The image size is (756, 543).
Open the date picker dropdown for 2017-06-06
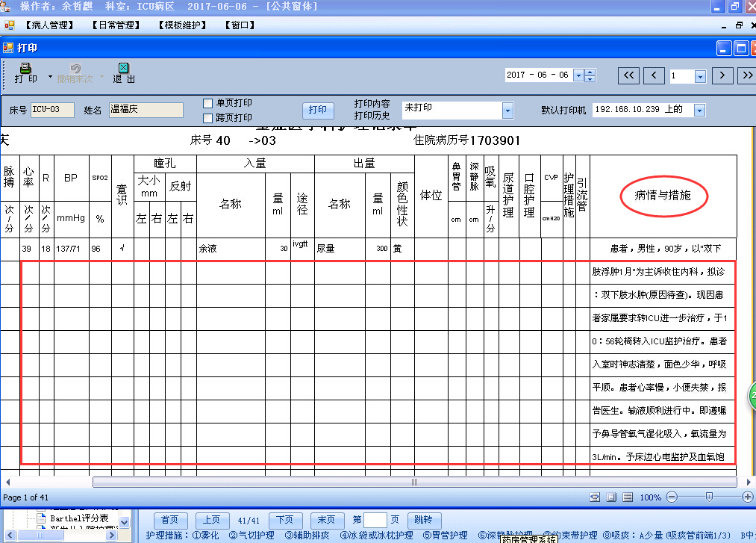578,75
